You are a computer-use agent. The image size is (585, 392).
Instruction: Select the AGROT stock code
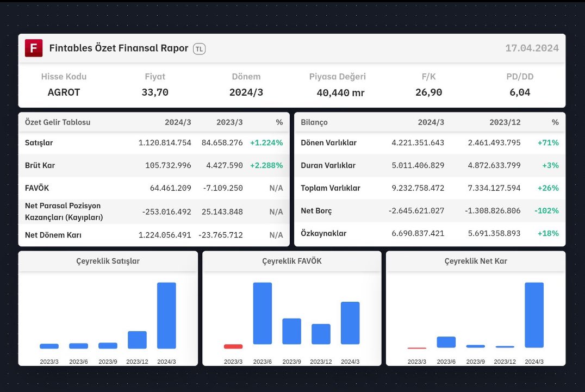tap(64, 92)
